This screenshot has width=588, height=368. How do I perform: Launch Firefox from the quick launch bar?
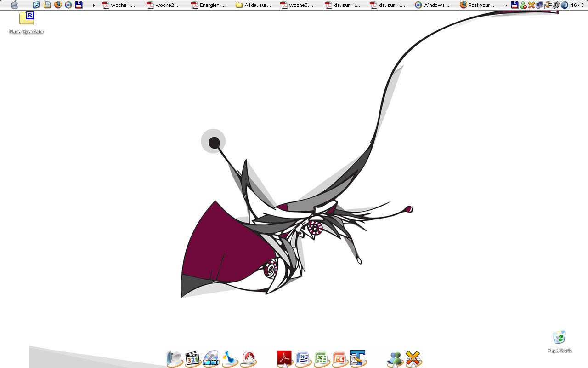58,5
